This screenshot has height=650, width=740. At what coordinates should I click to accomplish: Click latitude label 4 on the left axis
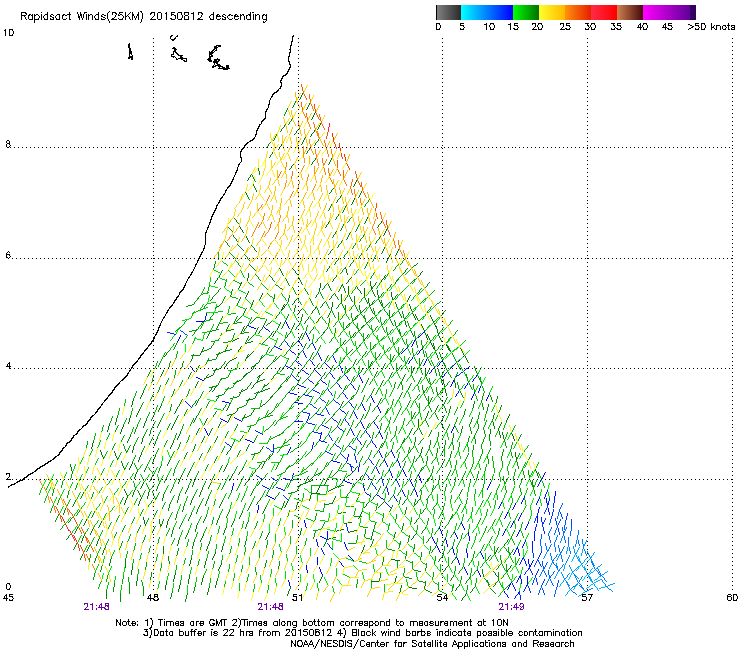8,366
